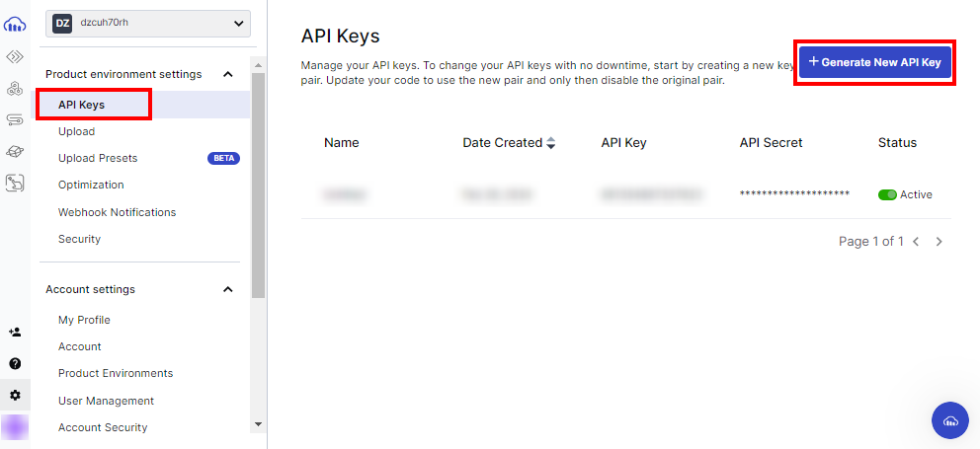
Task: Open Upload Presets settings page
Action: coord(98,158)
